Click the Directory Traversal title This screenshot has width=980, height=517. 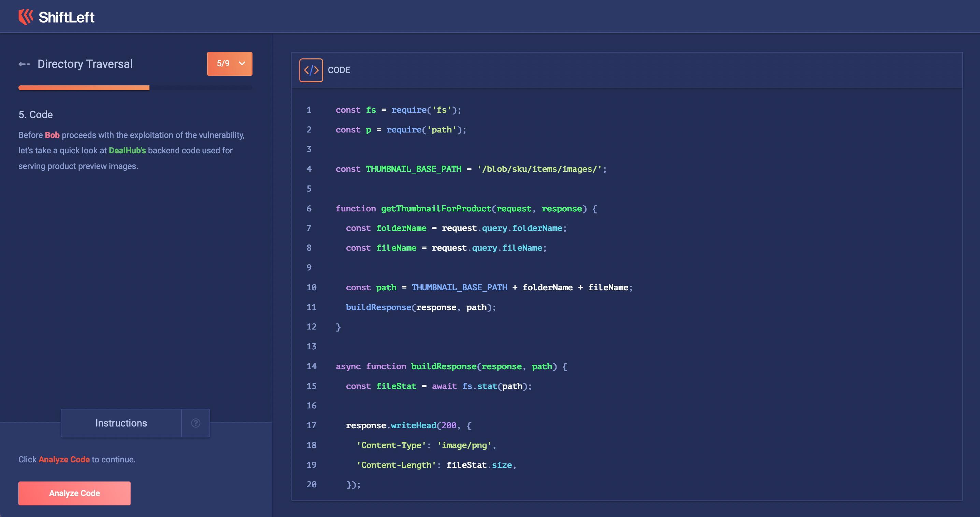pos(85,64)
